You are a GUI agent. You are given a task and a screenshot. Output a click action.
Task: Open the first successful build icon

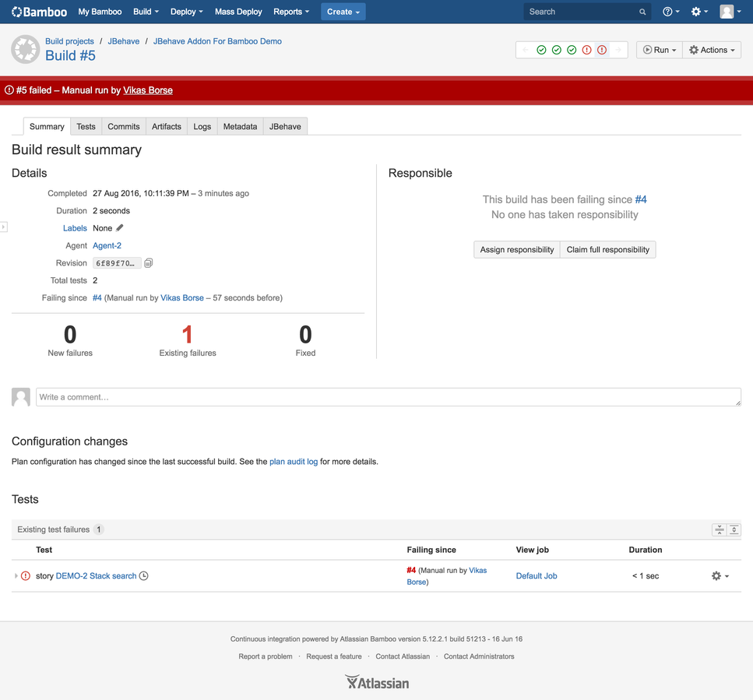pyautogui.click(x=541, y=50)
